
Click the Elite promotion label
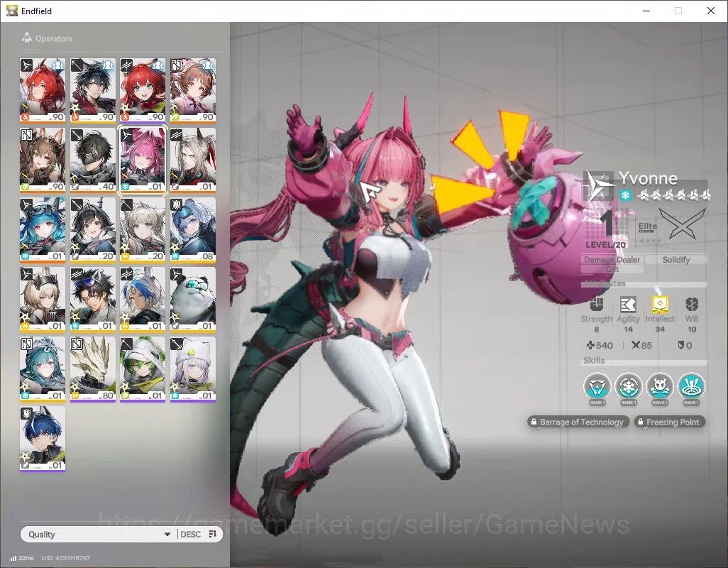click(x=647, y=226)
